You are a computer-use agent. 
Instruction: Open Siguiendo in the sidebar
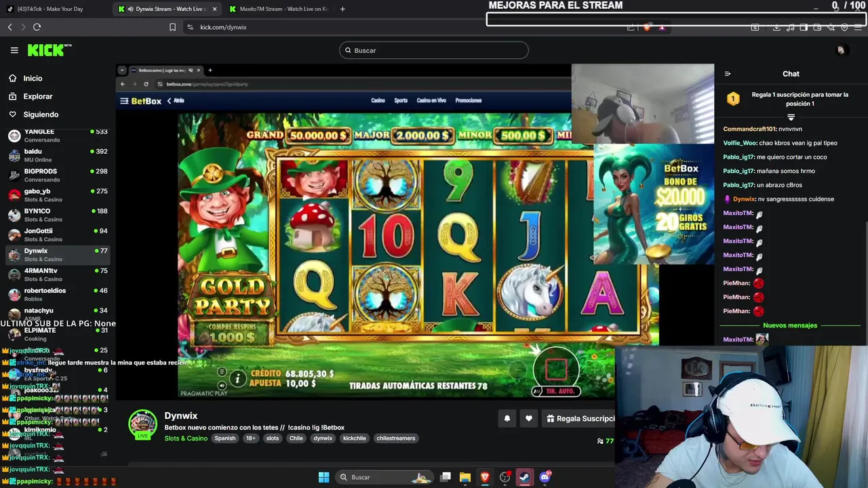tap(41, 115)
